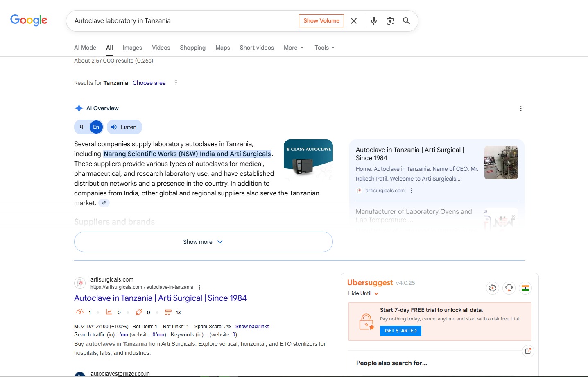Screen dimensions: 588x377
Task: Click the "About 2,57,000 results" text
Action: pos(114,61)
